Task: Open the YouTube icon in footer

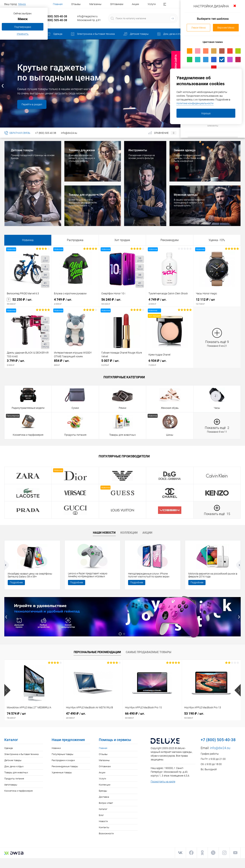Action: click(x=235, y=853)
